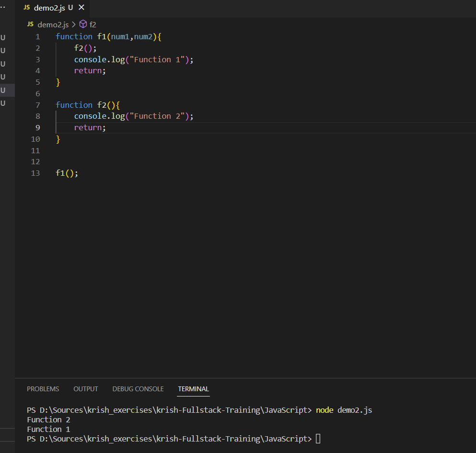Switch to the PROBLEMS tab
This screenshot has height=453, width=476.
(43, 389)
